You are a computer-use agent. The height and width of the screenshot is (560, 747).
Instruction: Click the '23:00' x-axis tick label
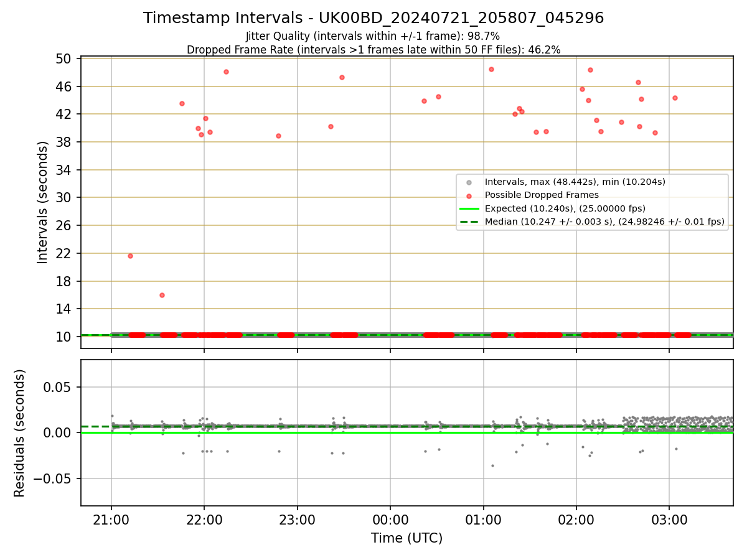point(297,520)
